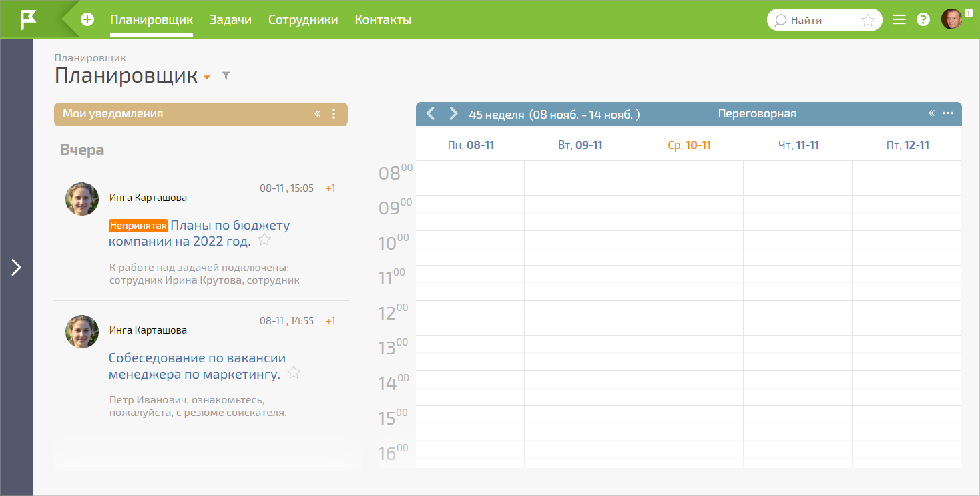Click text 'Петр Иванович, ознакомьтесь'

pos(187,400)
